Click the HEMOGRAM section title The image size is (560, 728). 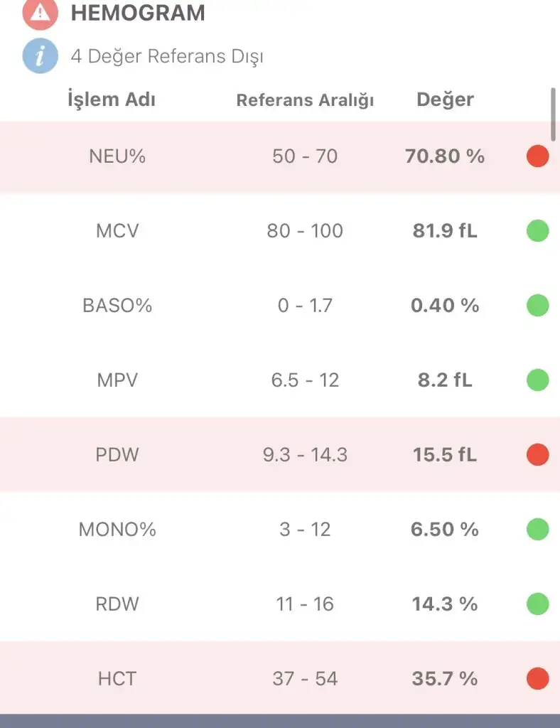click(138, 13)
